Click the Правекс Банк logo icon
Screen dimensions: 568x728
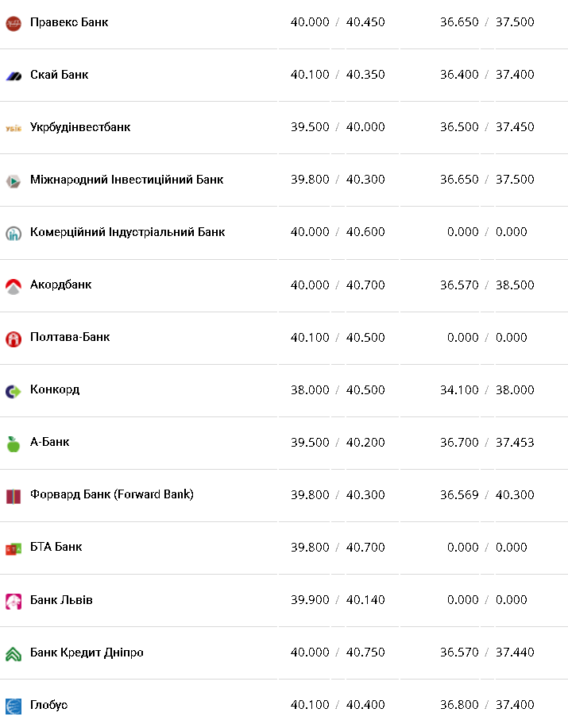pyautogui.click(x=13, y=23)
